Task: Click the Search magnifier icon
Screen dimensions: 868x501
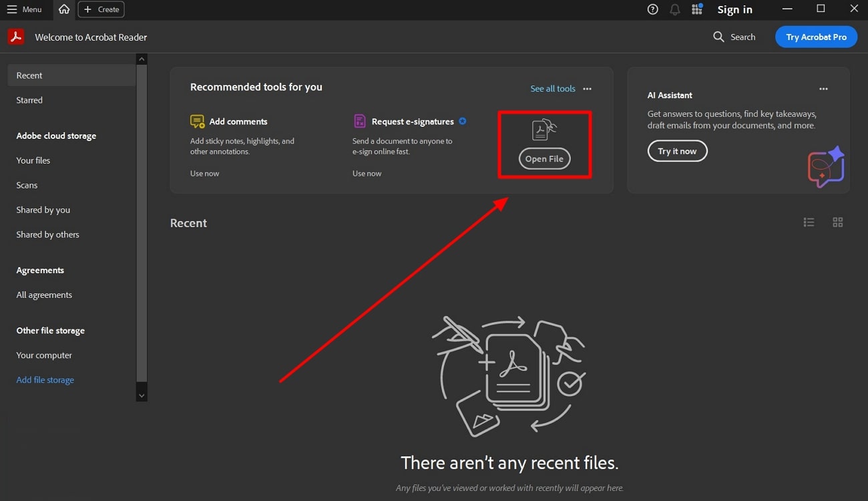Action: [718, 37]
